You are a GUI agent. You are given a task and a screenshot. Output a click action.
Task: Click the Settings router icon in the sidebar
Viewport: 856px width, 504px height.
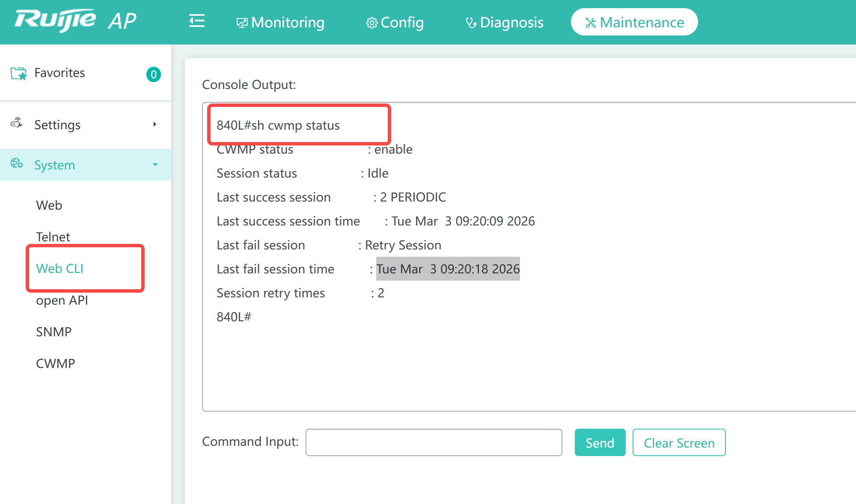[17, 124]
